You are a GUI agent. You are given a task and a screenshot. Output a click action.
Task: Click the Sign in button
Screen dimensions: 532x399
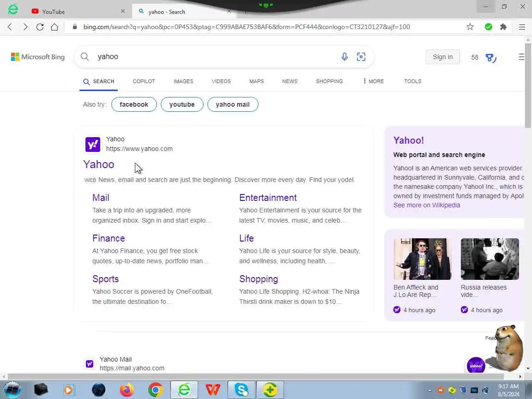[x=443, y=57]
